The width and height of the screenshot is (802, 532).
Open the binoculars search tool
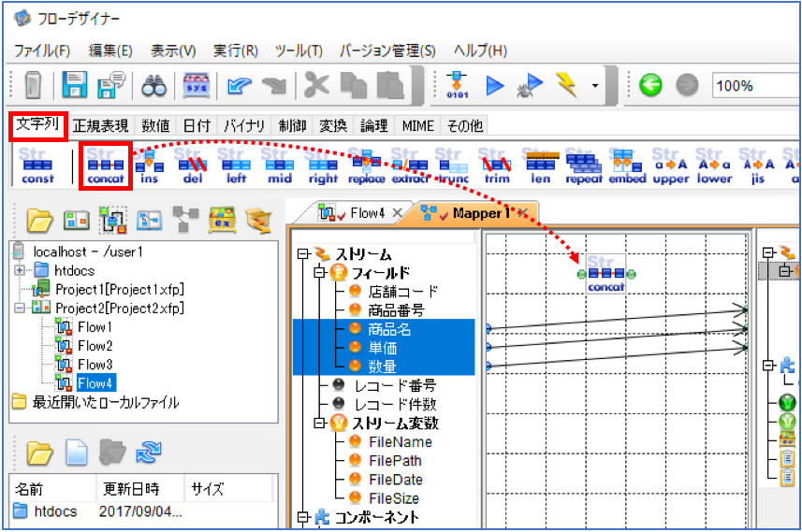point(154,86)
